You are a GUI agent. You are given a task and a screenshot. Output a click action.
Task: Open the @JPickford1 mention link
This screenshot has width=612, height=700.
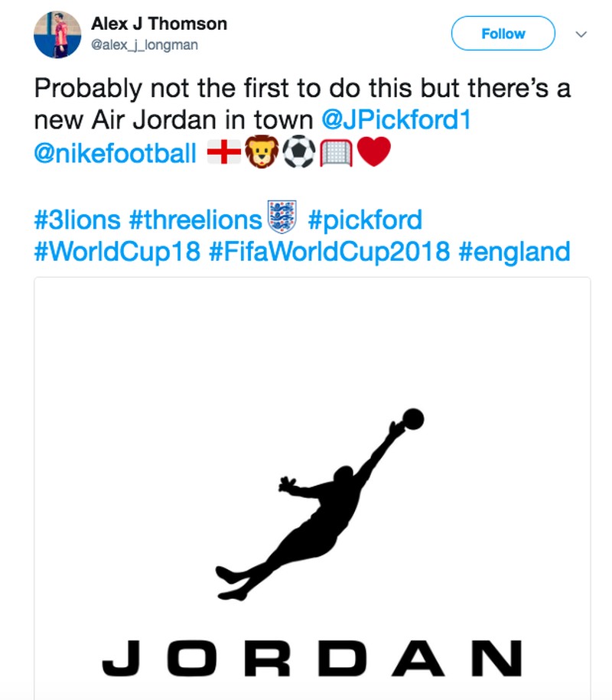click(396, 120)
